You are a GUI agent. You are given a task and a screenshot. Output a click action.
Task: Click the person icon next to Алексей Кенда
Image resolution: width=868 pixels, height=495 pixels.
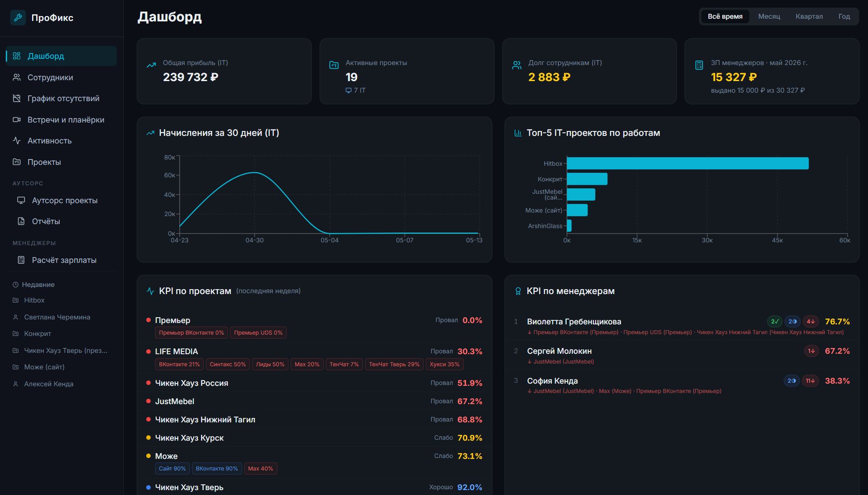[16, 384]
